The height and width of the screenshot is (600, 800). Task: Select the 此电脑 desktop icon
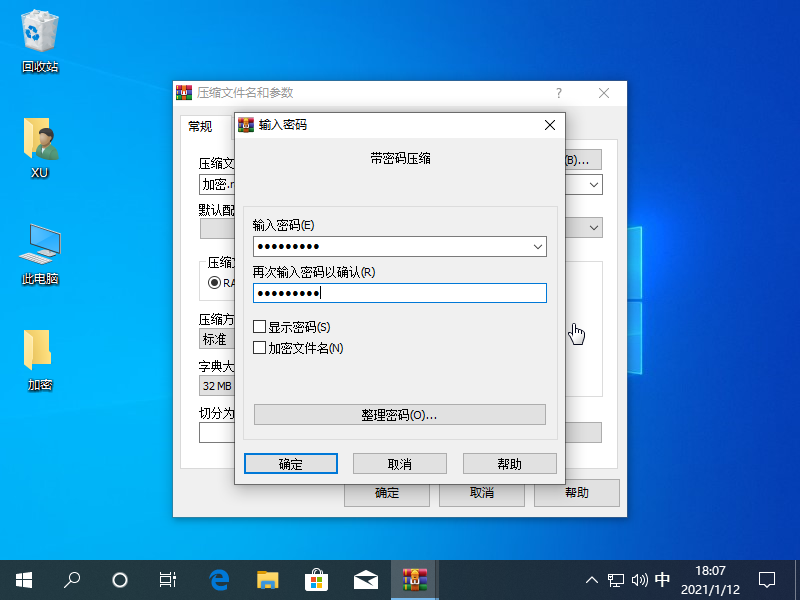coord(40,247)
